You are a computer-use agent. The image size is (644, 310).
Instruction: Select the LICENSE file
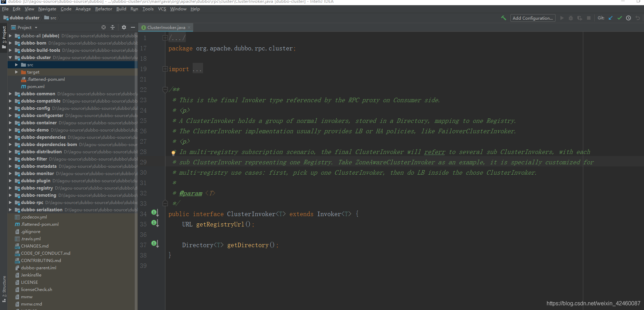(x=29, y=282)
